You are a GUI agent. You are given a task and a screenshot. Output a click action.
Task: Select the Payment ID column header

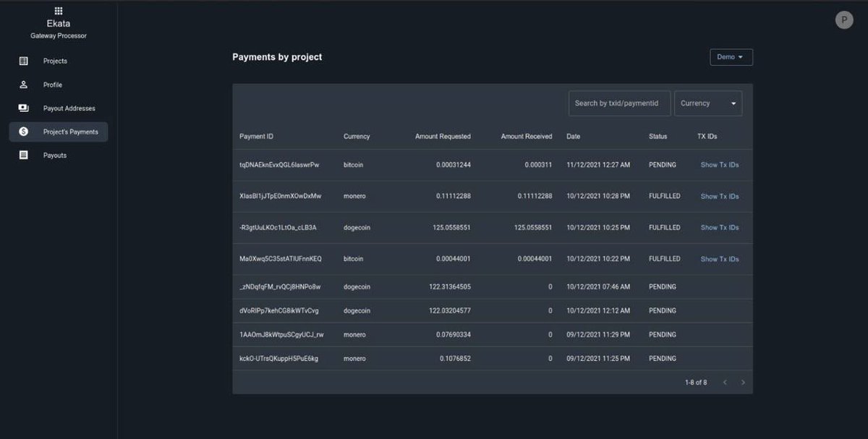pos(258,136)
